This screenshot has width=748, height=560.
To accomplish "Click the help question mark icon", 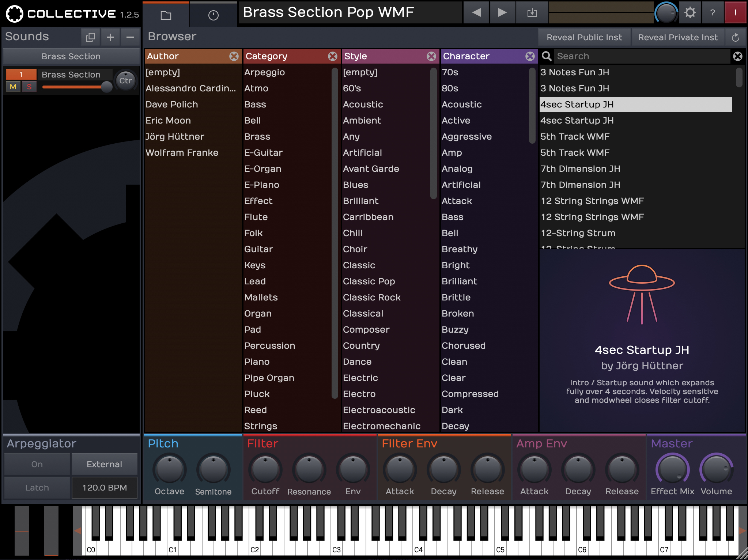I will 713,12.
